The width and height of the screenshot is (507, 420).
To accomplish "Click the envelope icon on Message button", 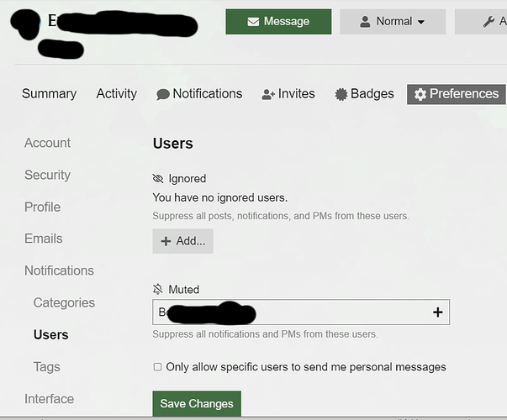I will click(x=253, y=22).
